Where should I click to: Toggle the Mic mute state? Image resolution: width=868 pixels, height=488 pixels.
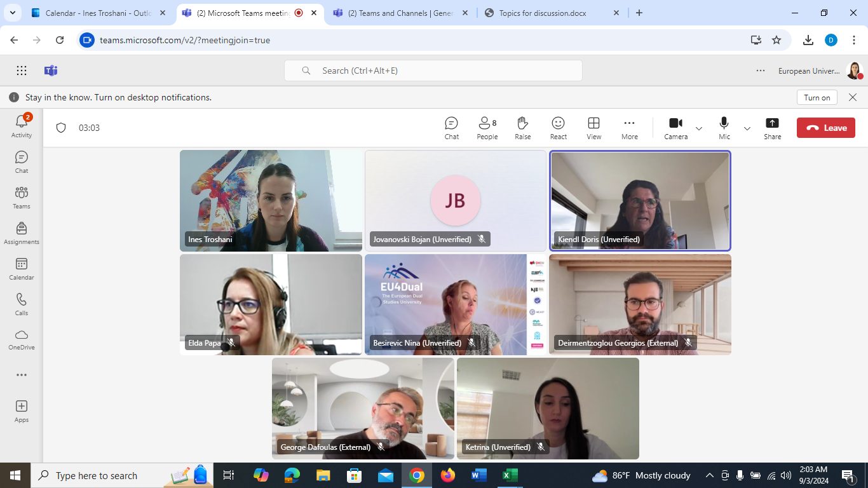(724, 128)
